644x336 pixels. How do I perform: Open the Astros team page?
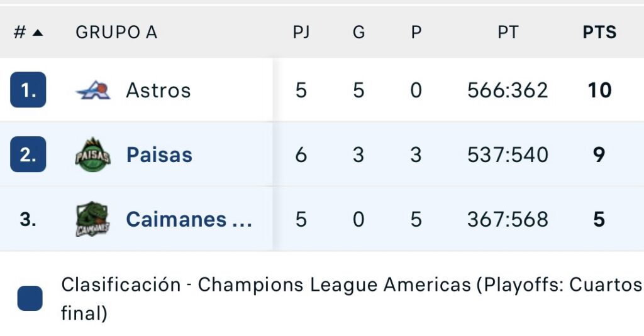[158, 90]
